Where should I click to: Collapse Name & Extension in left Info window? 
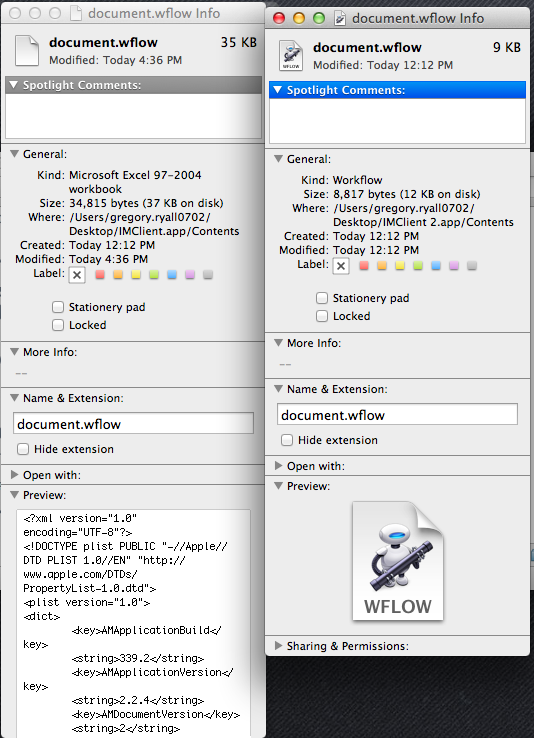pyautogui.click(x=15, y=398)
